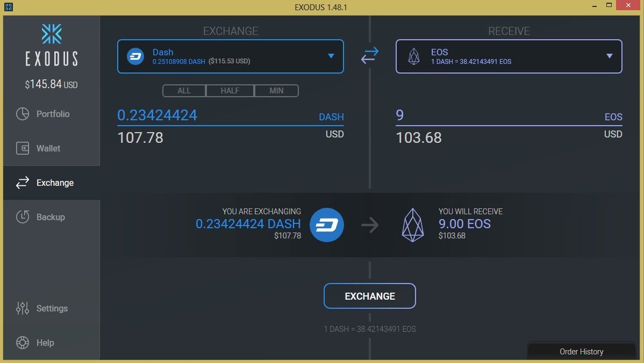644x363 pixels.
Task: Click the $103.68 summary value
Action: point(452,236)
